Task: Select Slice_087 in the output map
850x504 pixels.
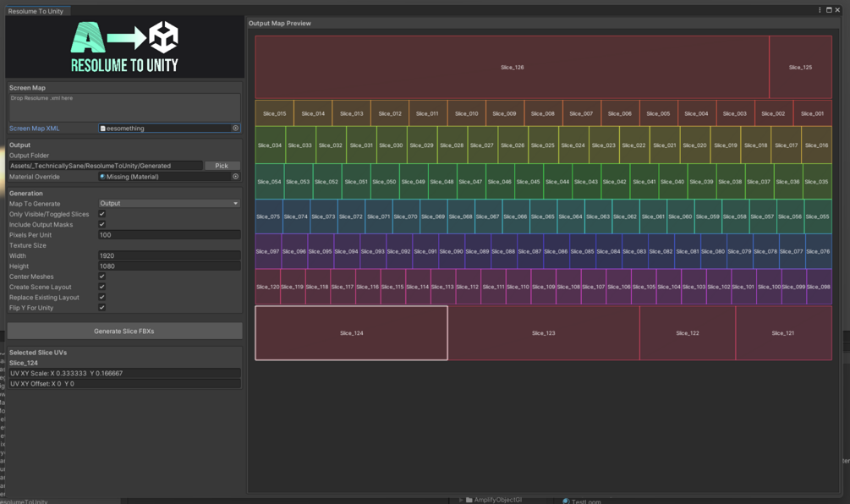Action: 529,251
